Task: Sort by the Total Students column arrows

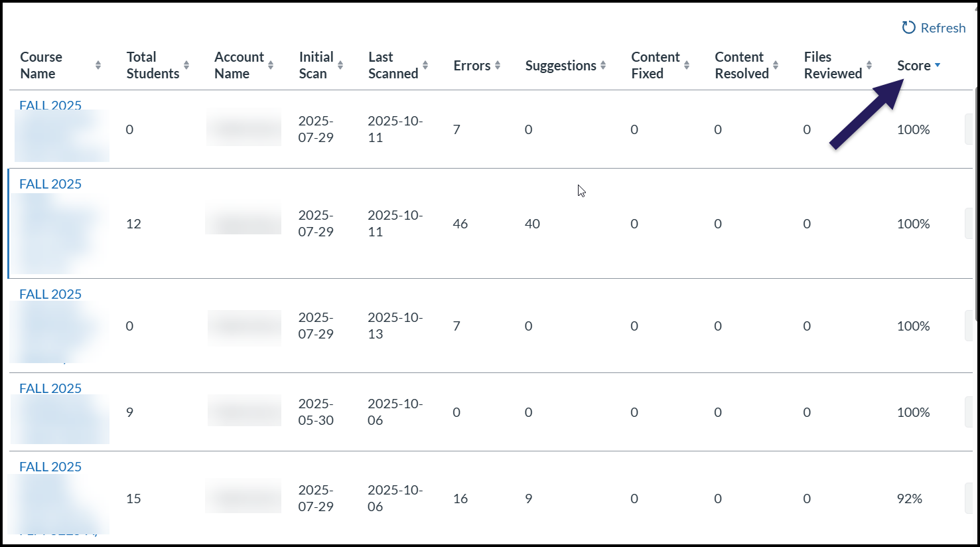Action: [x=186, y=65]
